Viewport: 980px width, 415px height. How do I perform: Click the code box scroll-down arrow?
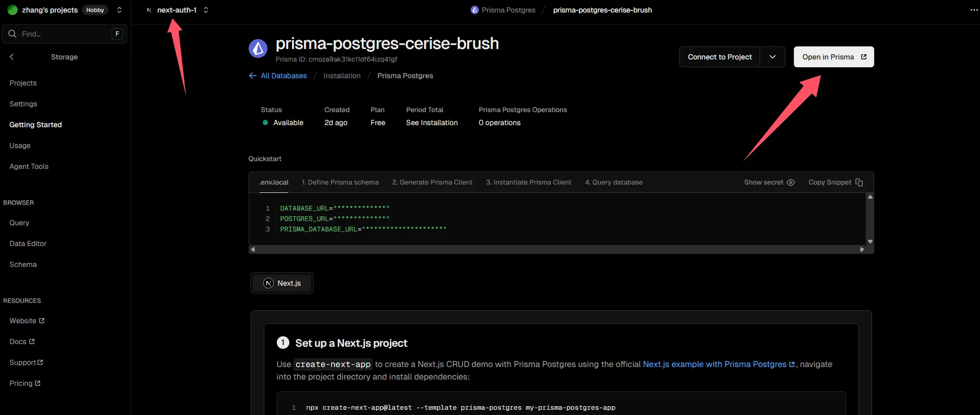coord(870,241)
